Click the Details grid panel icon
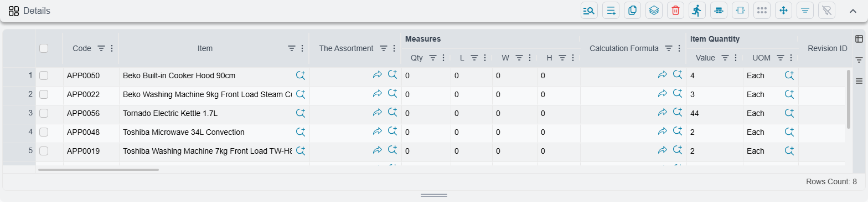Screen dimensions: 868x202 (14, 11)
